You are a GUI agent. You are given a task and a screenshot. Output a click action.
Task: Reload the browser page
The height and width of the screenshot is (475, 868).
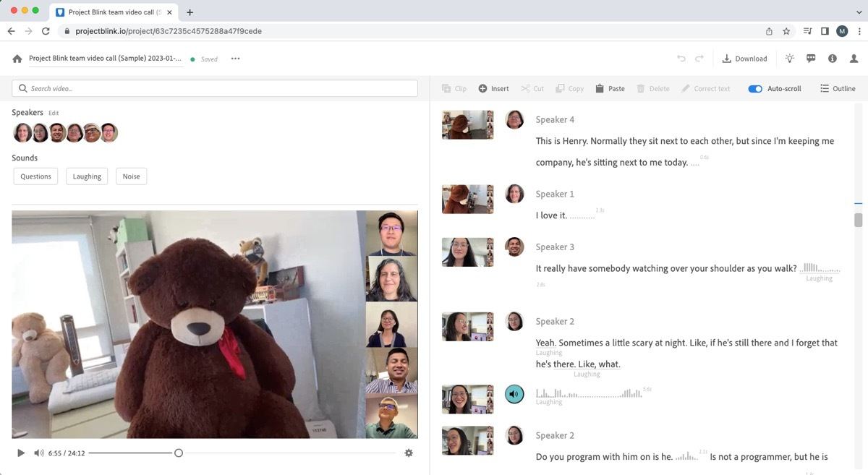(x=46, y=31)
